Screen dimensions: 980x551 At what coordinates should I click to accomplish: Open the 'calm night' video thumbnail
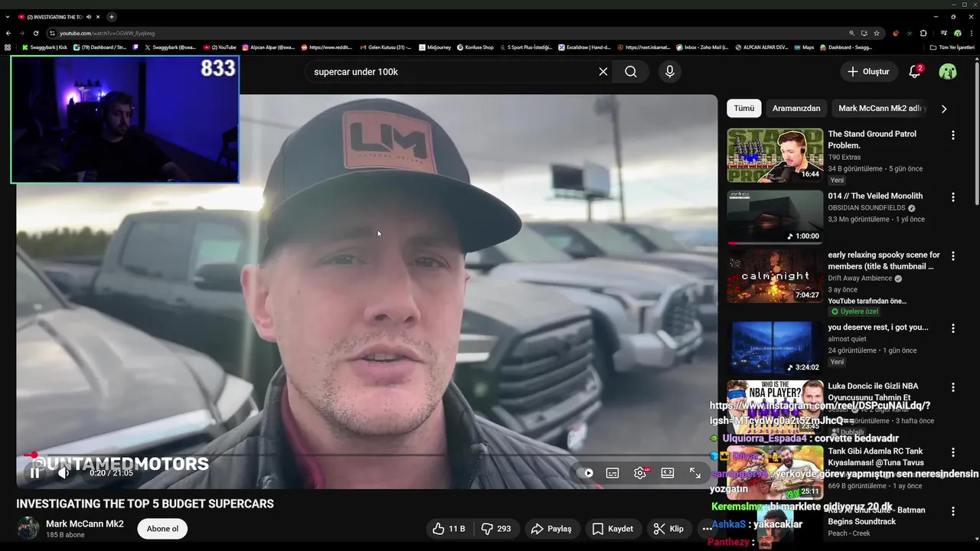[x=775, y=276]
